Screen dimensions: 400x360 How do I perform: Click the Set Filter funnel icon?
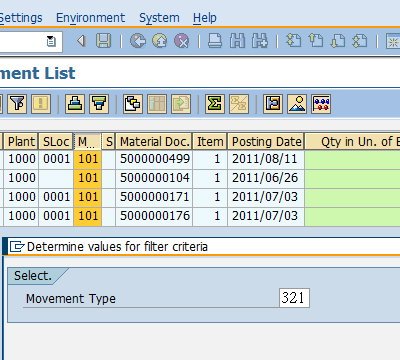click(17, 104)
